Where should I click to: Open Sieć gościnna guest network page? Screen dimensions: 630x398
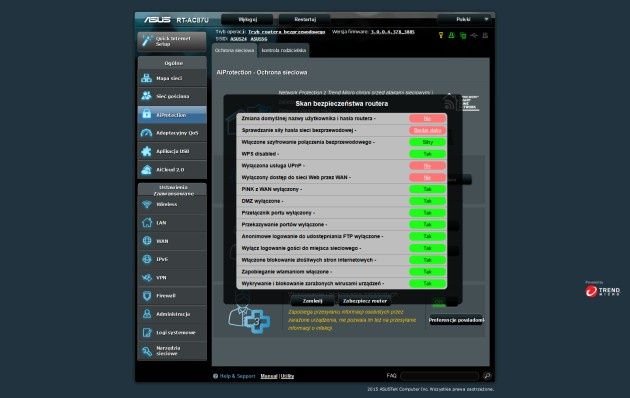pos(172,96)
